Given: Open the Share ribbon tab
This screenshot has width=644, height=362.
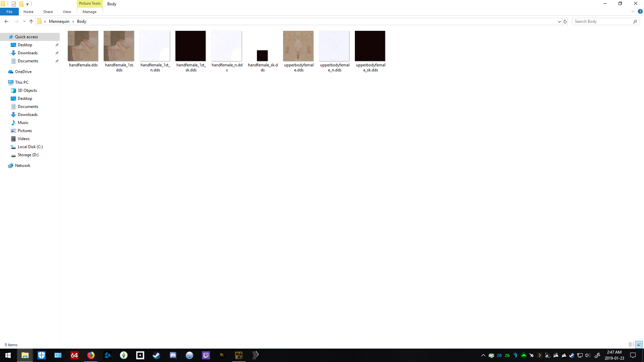Looking at the screenshot, I should [x=48, y=12].
